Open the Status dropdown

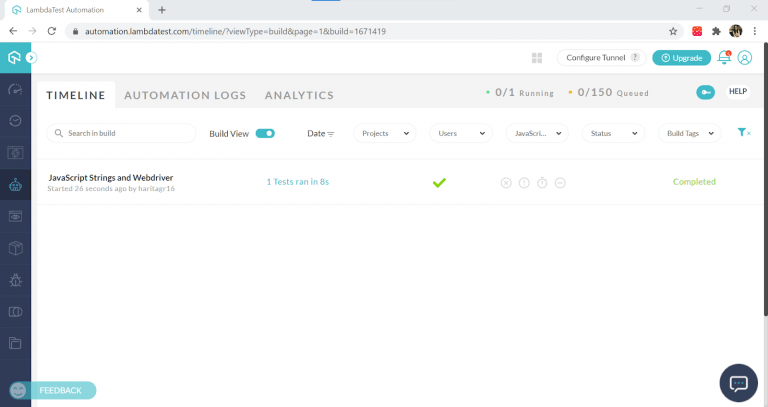coord(613,133)
